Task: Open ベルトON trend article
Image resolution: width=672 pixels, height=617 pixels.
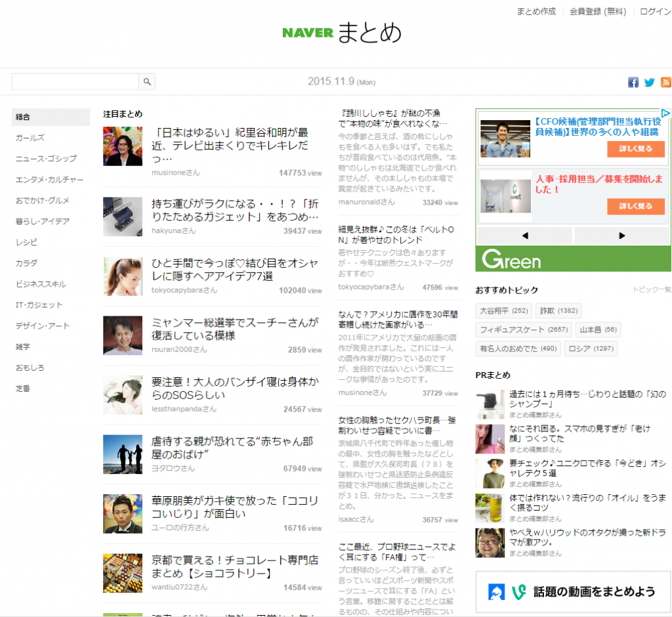Action: pyautogui.click(x=396, y=234)
